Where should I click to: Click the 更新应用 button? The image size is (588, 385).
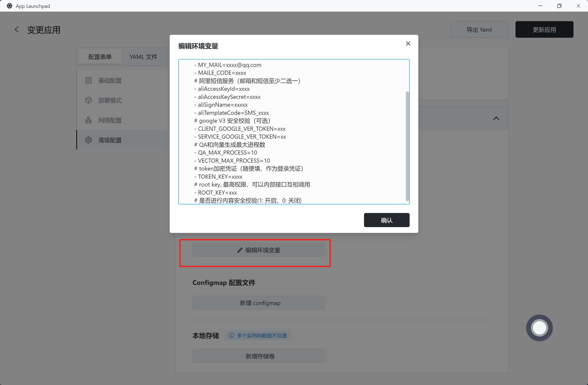point(544,30)
